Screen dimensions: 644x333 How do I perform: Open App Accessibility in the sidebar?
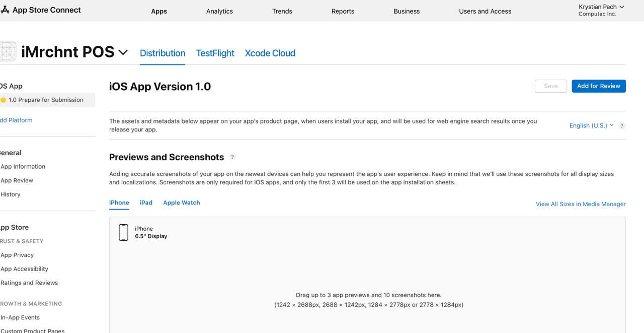click(24, 269)
